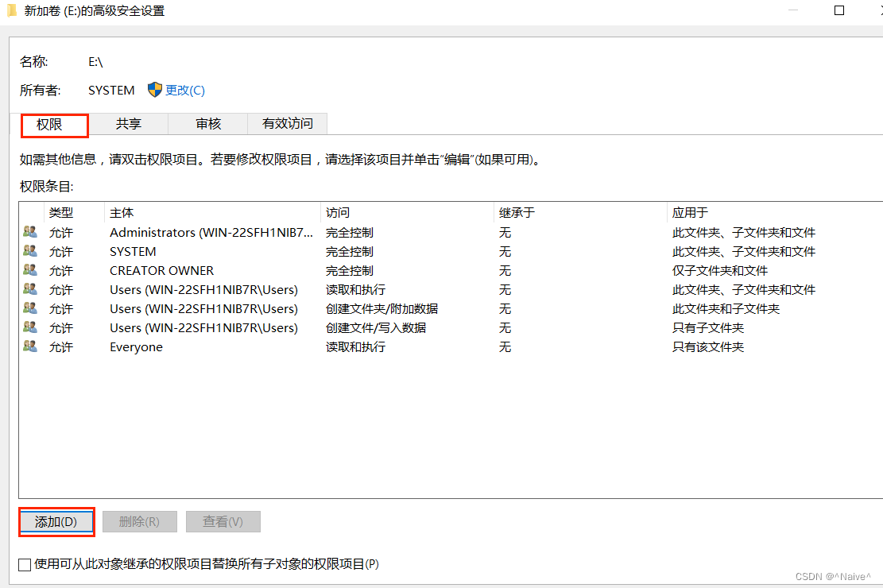
Task: Click the 更改(C) owner link
Action: 185,91
